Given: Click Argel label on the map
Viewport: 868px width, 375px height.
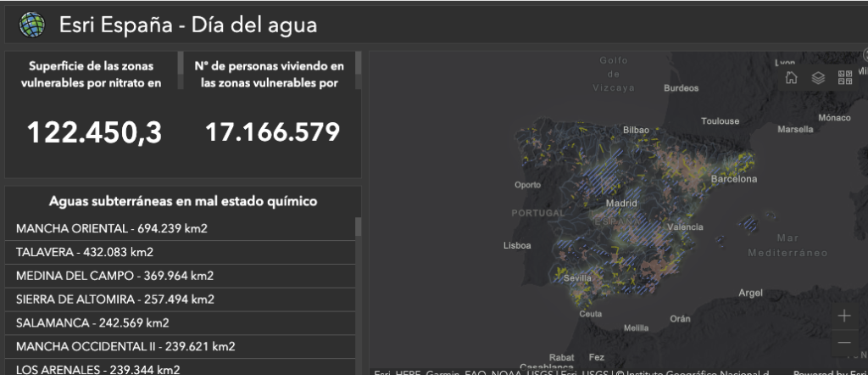Looking at the screenshot, I should [751, 293].
